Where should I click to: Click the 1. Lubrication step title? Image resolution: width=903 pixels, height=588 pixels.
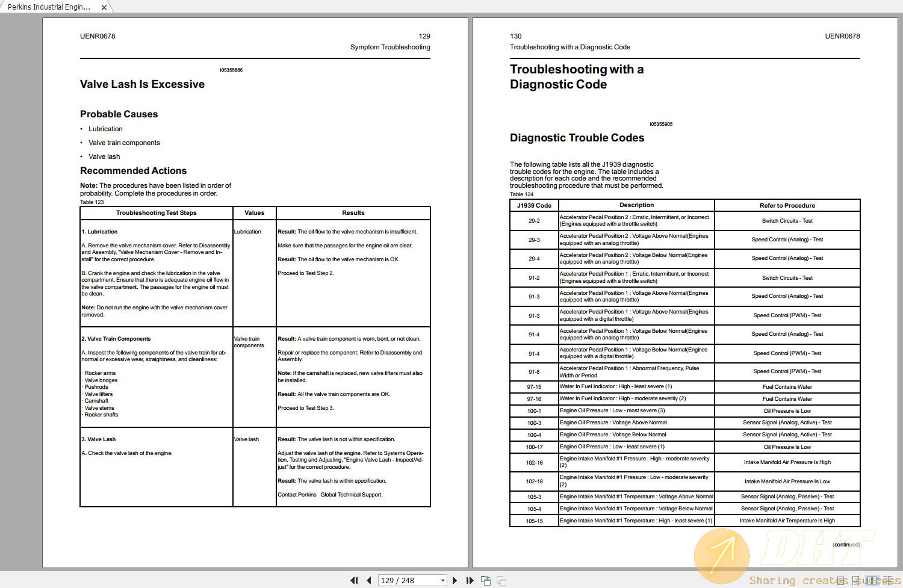(x=99, y=232)
